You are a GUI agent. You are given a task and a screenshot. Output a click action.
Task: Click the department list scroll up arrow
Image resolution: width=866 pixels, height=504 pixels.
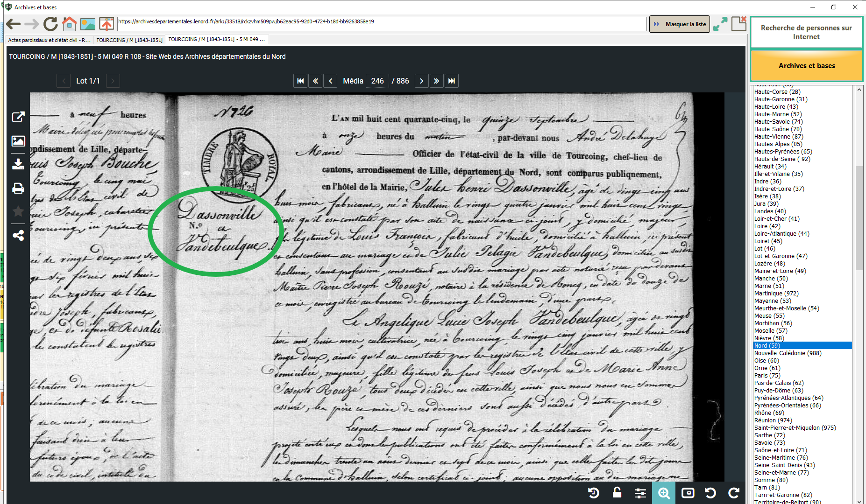(859, 90)
